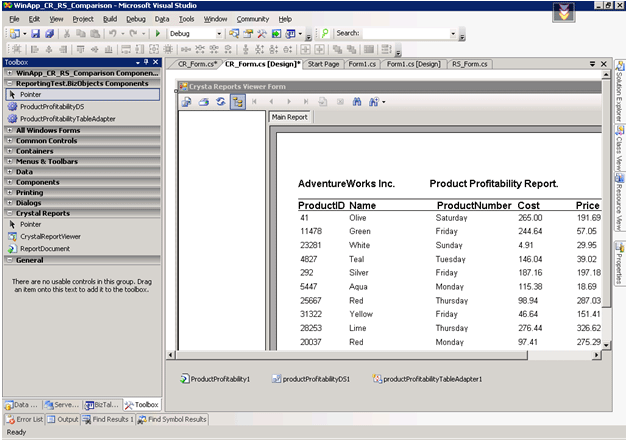Select Main Report tab in viewer
629x441 pixels.
(289, 117)
